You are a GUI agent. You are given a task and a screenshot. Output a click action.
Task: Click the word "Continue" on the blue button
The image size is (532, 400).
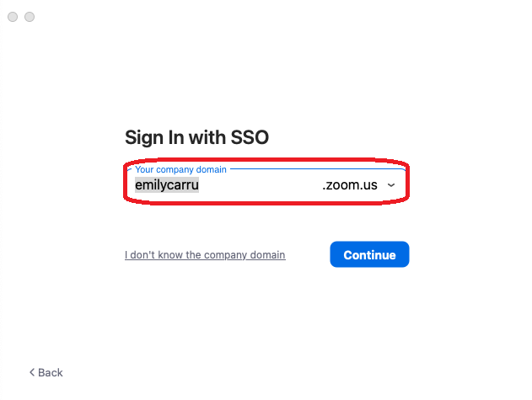[x=369, y=255]
